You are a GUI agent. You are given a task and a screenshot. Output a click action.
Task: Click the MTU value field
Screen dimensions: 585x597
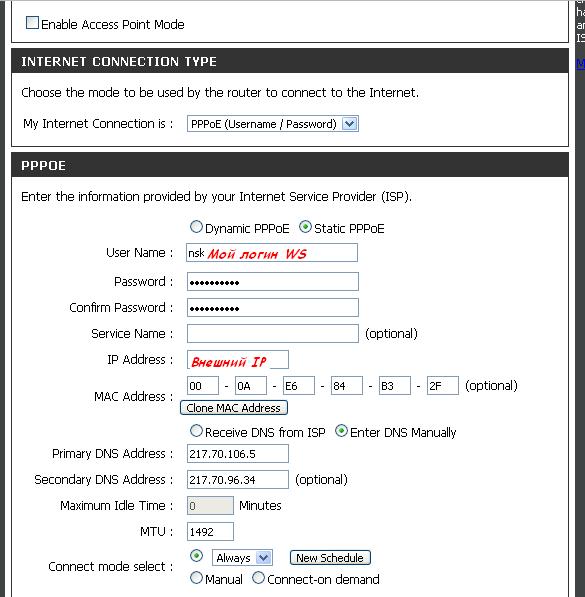pos(210,532)
